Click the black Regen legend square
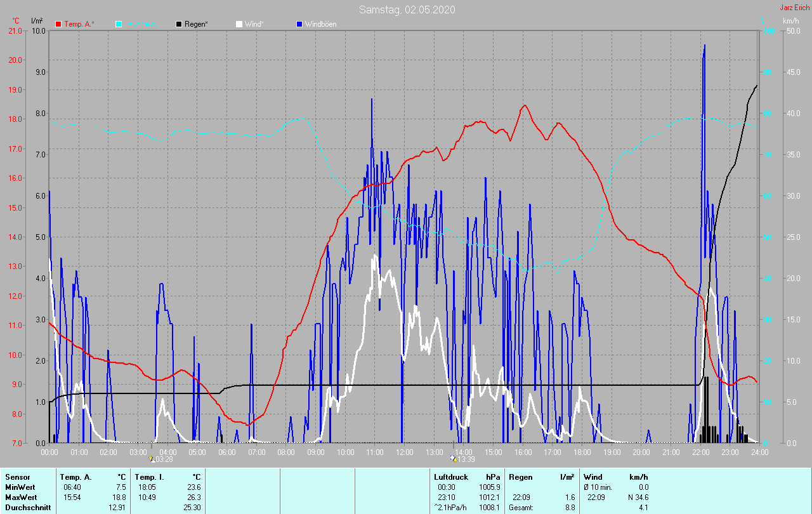The height and width of the screenshot is (514, 812). tap(180, 24)
